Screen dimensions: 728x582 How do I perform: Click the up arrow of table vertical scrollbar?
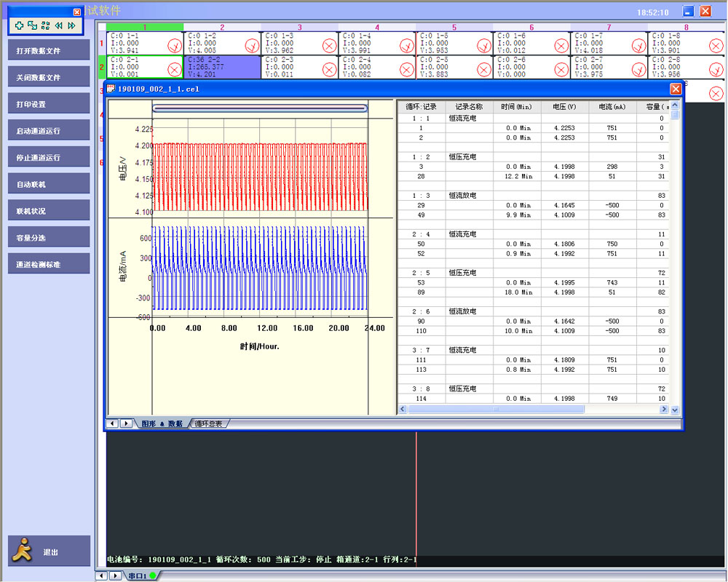pos(675,105)
